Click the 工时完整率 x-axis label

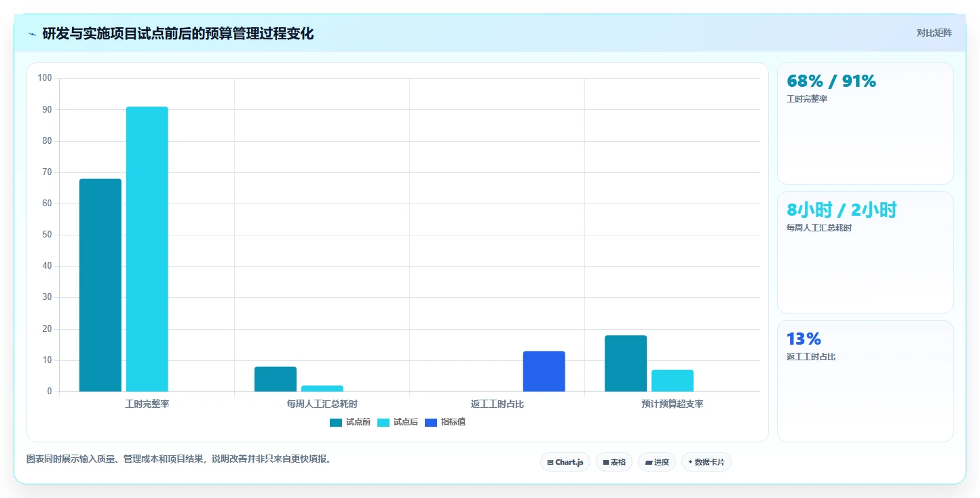click(x=147, y=404)
